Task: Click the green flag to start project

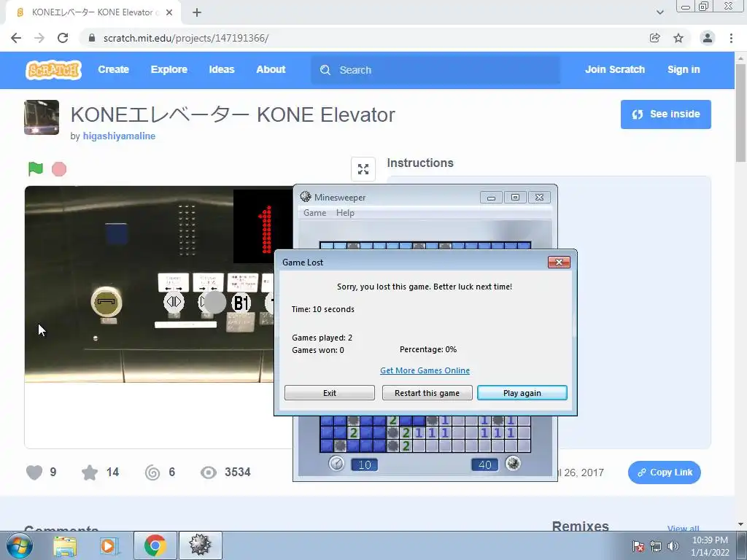Action: [36, 168]
